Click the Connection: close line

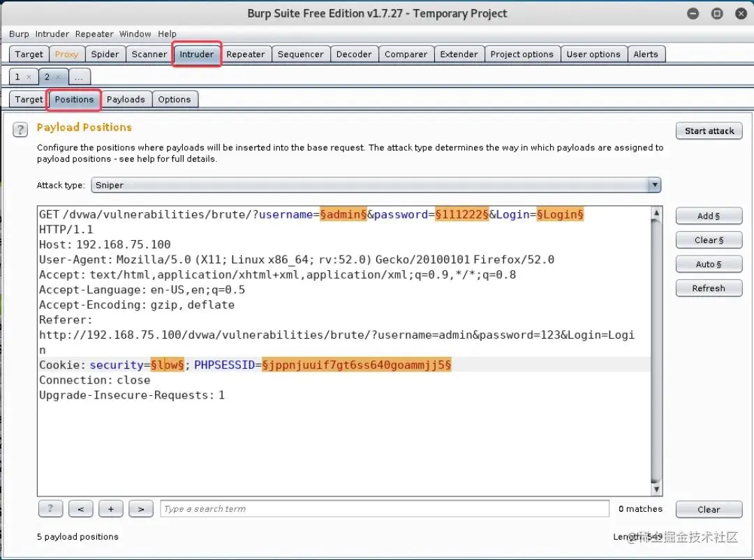coord(95,380)
